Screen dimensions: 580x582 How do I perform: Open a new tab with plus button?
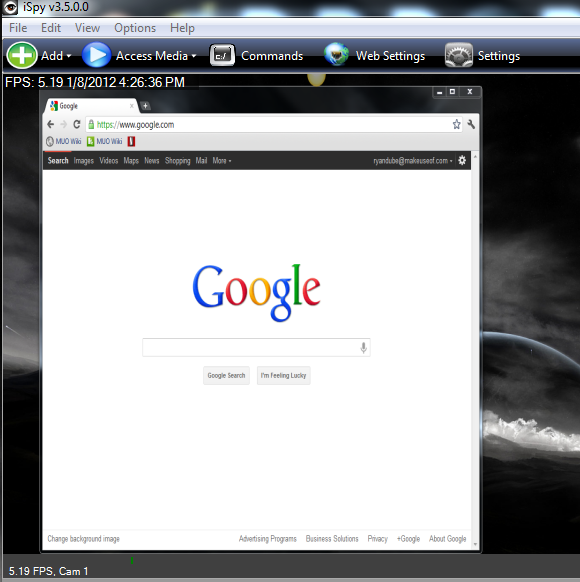tap(145, 106)
